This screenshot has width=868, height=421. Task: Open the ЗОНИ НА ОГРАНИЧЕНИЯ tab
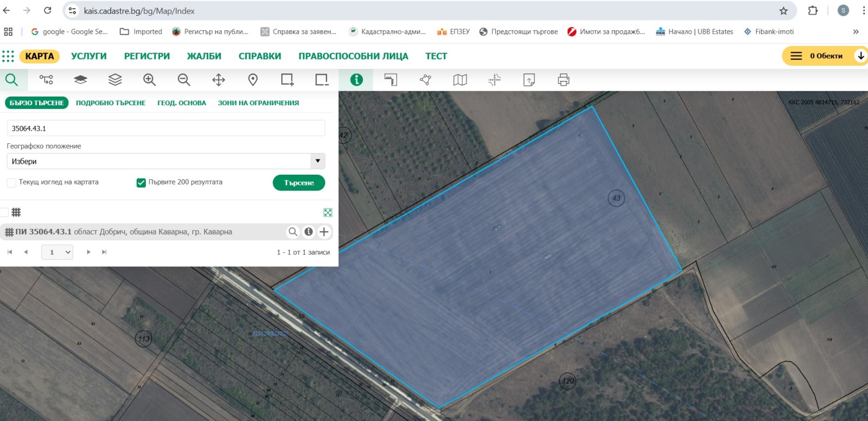(258, 103)
